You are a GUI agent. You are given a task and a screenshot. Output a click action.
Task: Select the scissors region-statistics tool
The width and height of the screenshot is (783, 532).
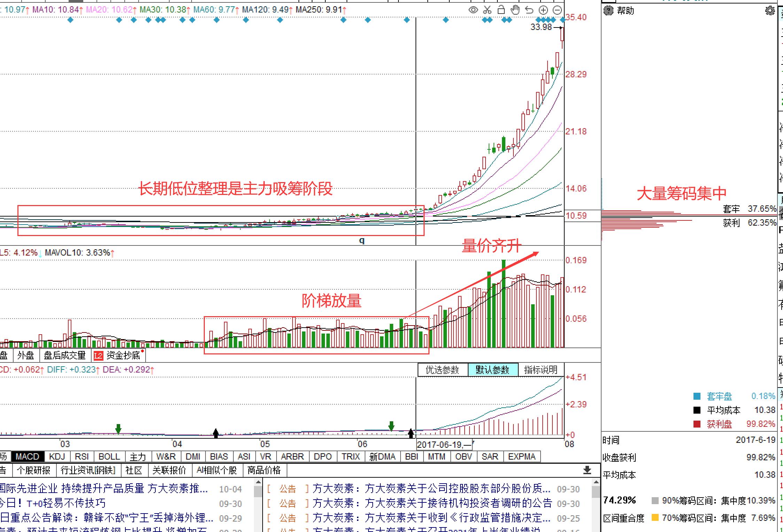coord(487,10)
